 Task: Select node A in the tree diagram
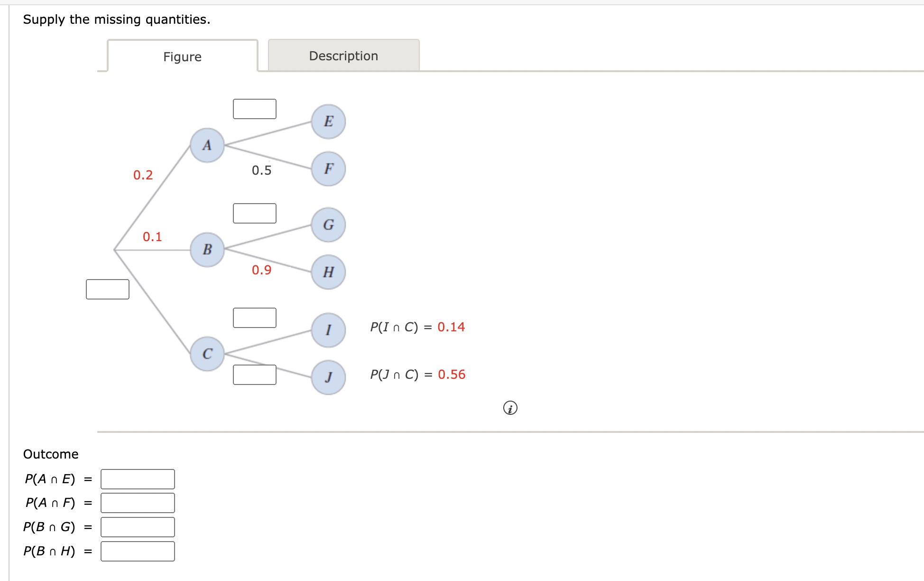207,146
